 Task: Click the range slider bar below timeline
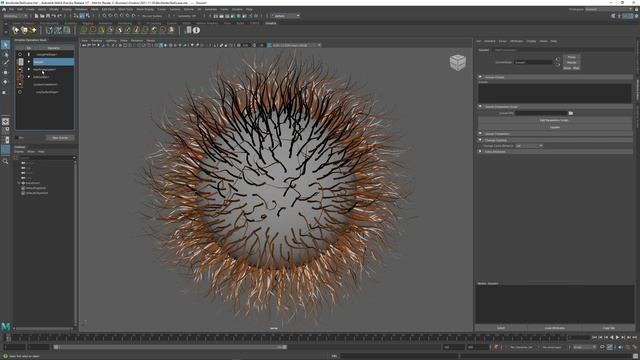pyautogui.click(x=170, y=347)
